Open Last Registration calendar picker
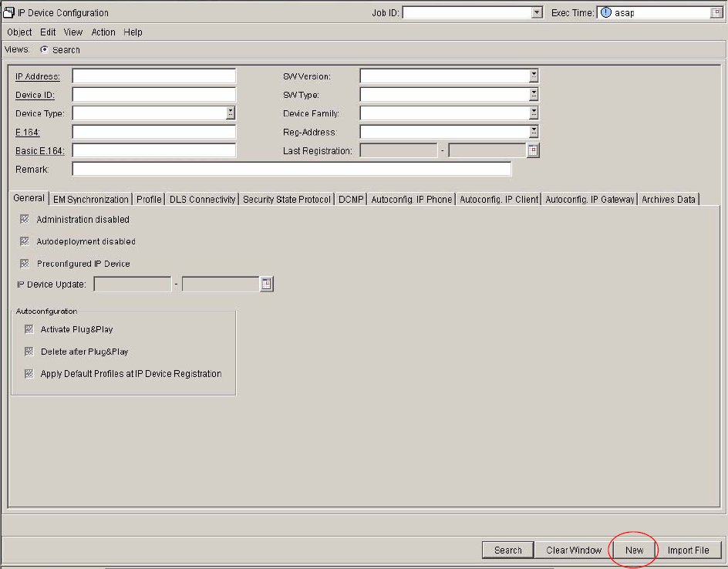 (533, 150)
